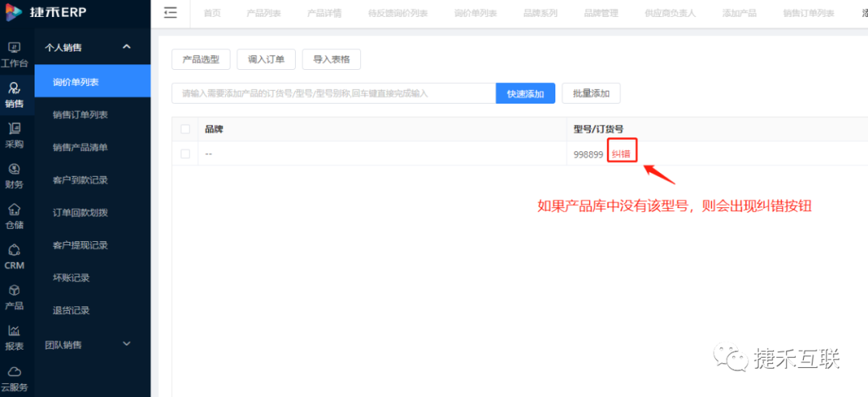
Task: Click the model number 998899
Action: [x=588, y=154]
